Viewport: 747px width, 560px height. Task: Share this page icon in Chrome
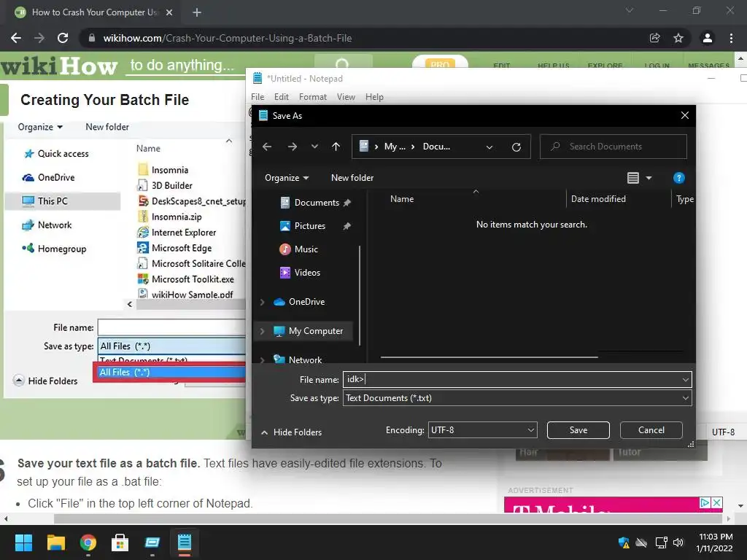point(655,38)
